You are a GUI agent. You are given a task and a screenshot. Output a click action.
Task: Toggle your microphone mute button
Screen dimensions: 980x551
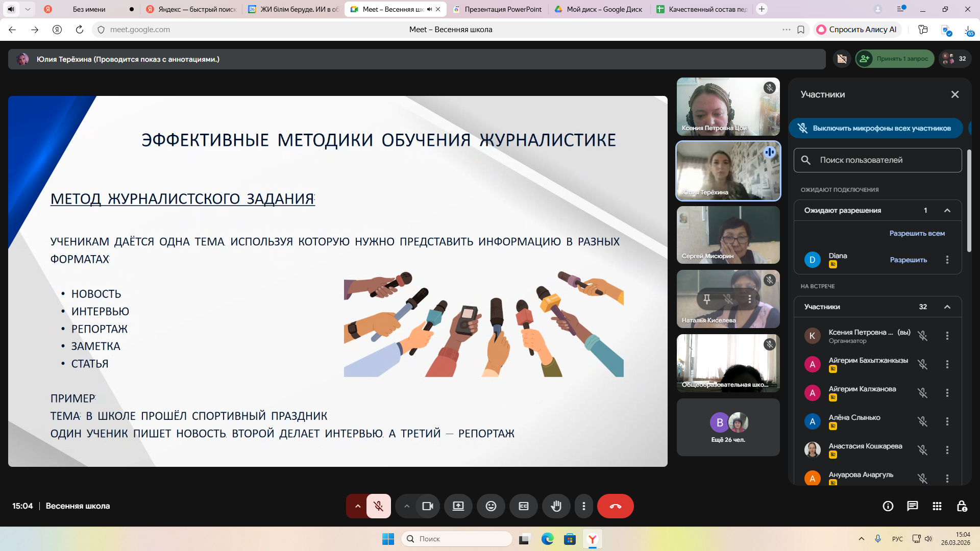(x=378, y=506)
